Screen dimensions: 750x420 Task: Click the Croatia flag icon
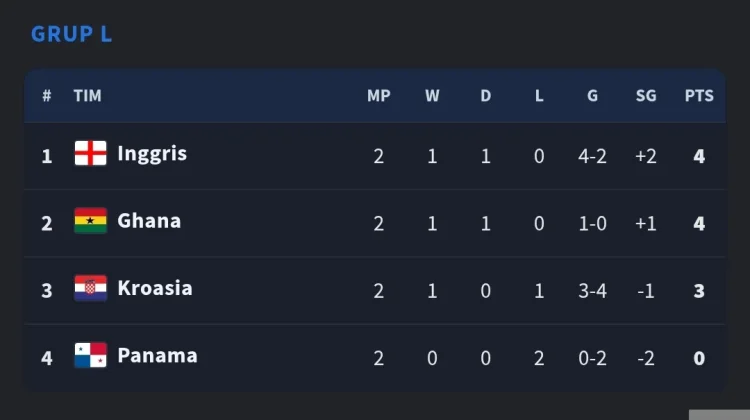coord(90,288)
